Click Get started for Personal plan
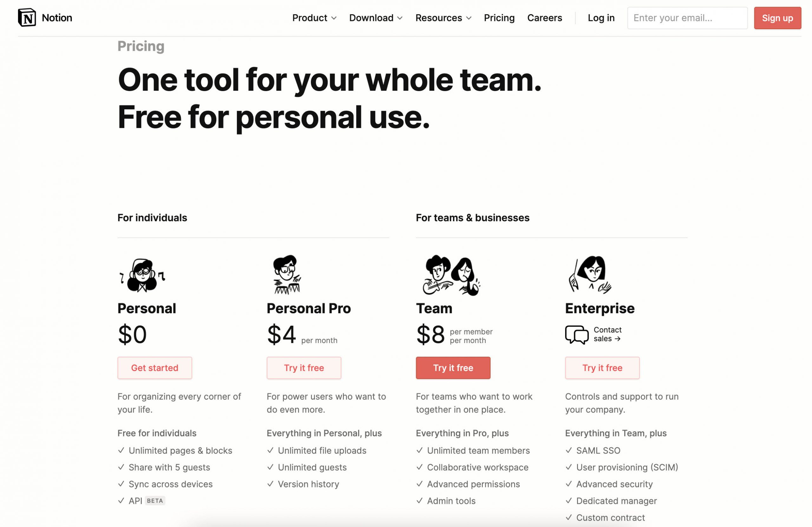Image resolution: width=812 pixels, height=527 pixels. (x=154, y=368)
